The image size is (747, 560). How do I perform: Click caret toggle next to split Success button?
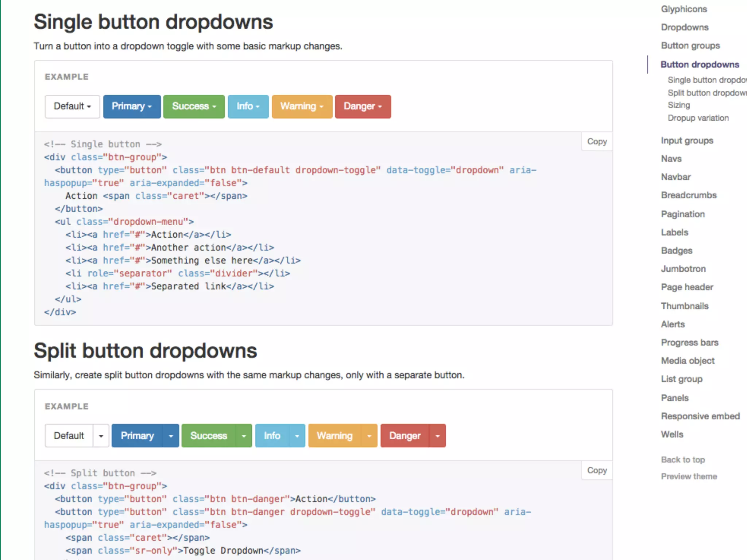click(x=244, y=436)
